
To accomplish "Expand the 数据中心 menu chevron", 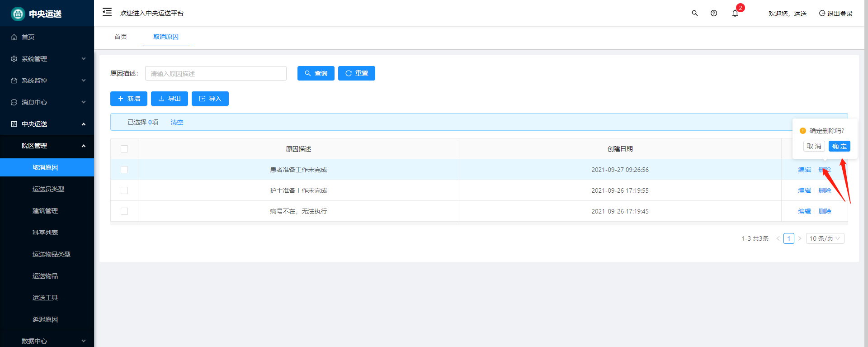I will (84, 341).
